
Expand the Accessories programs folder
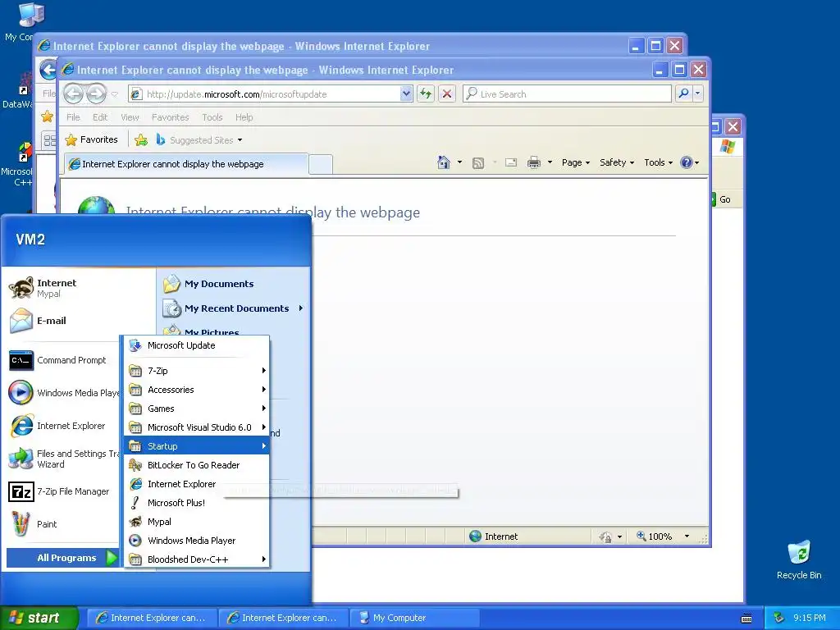(197, 390)
